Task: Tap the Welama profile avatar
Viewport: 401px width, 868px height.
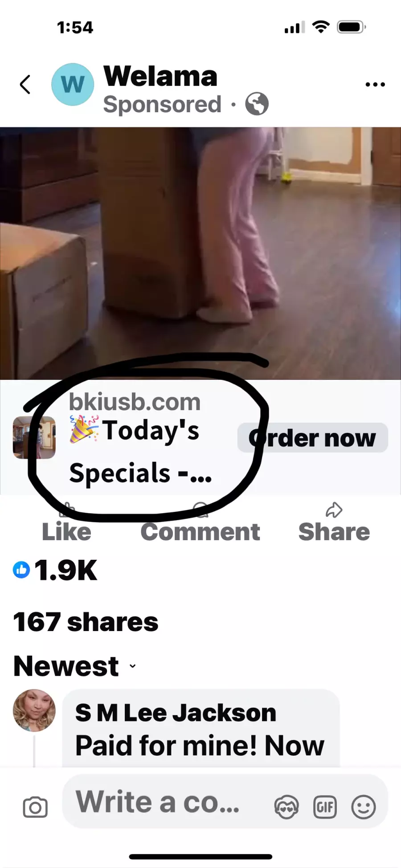Action: point(73,84)
